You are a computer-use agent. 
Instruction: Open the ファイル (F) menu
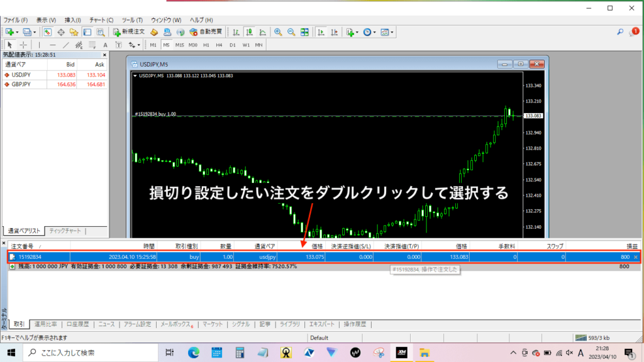[x=16, y=20]
